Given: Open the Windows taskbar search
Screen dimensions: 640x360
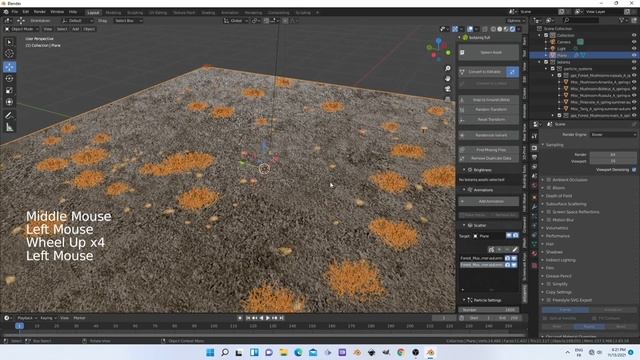Looking at the screenshot, I should (225, 352).
